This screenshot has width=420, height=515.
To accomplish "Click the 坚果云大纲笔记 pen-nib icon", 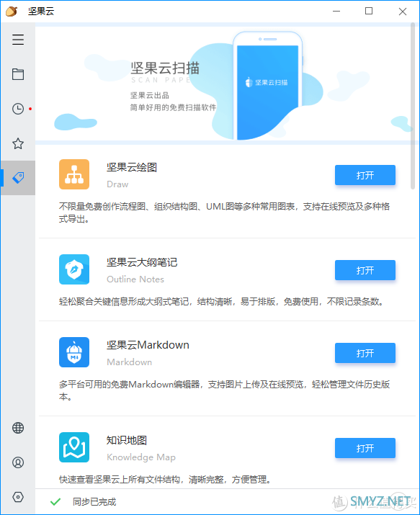I will 74,269.
